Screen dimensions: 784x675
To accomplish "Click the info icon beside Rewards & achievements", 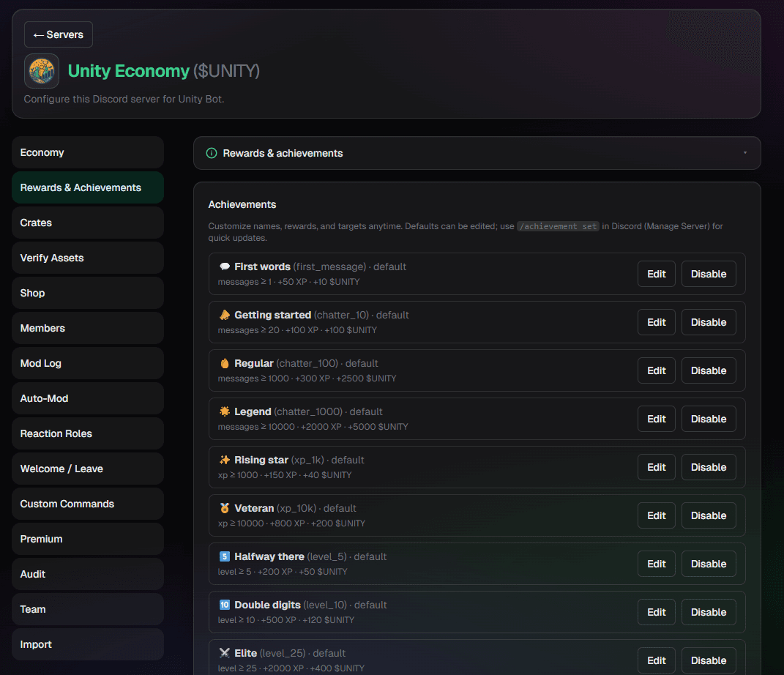I will click(212, 153).
